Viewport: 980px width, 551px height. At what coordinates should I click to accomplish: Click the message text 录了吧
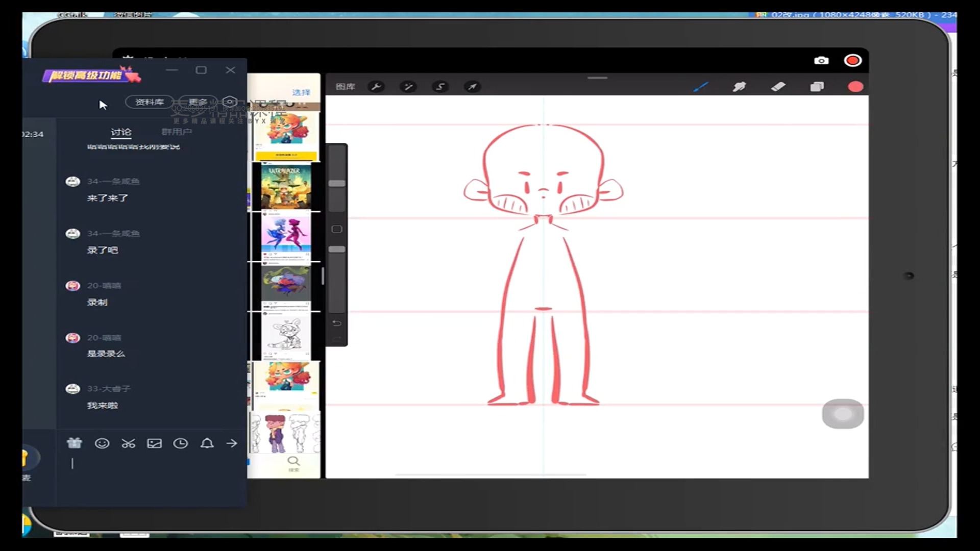click(x=103, y=250)
